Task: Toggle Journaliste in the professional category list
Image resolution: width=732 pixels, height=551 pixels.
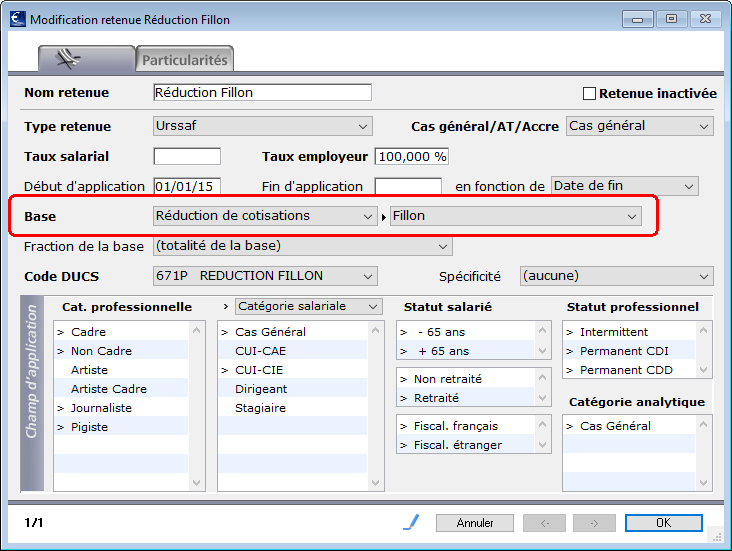Action: [x=121, y=408]
